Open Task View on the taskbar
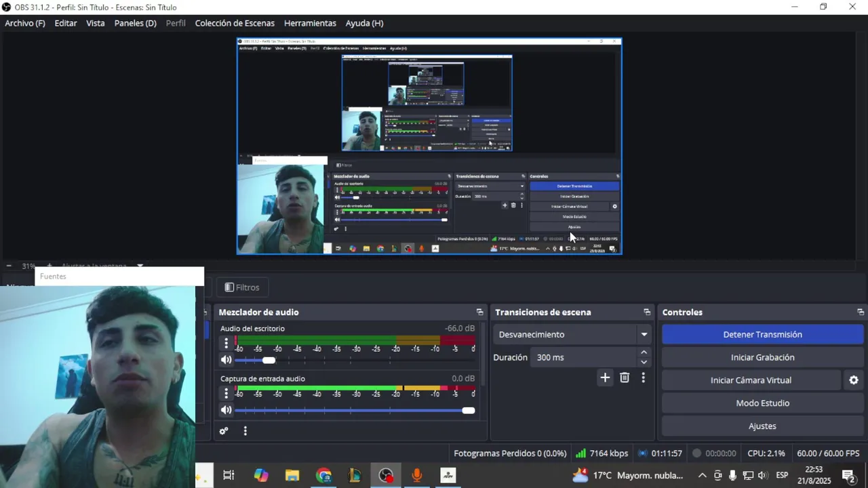 (x=229, y=476)
